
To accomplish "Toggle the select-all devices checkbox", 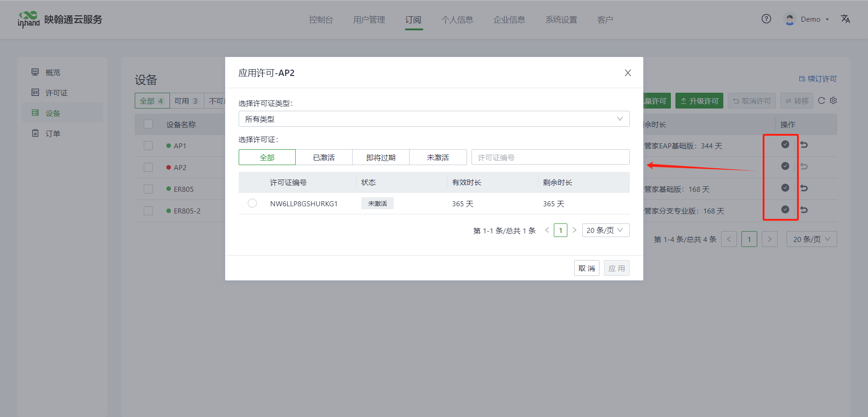I will 148,124.
